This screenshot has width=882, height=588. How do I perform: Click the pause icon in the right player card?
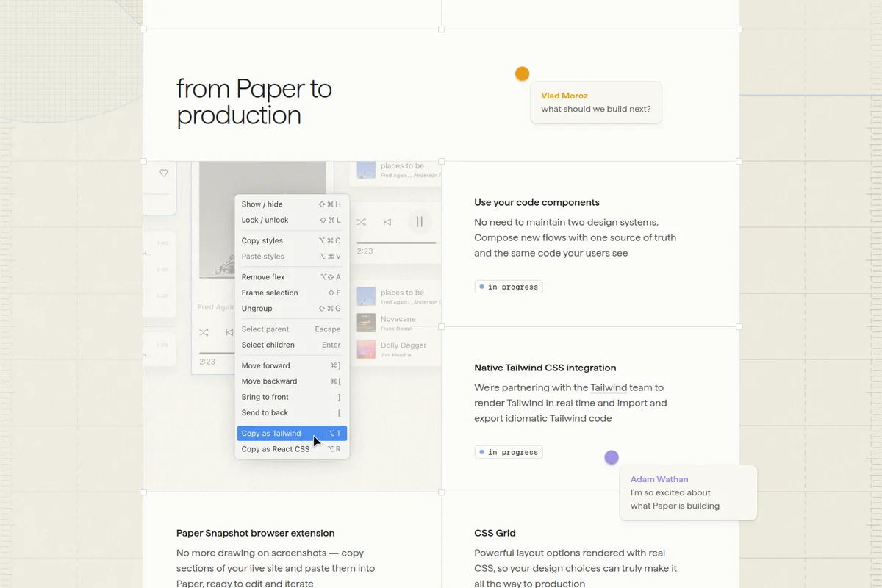pos(420,221)
